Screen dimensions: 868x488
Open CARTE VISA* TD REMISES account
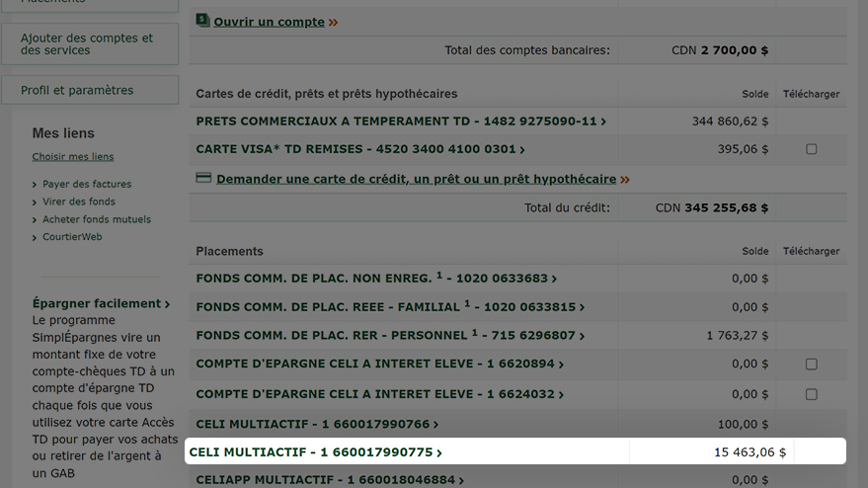(x=360, y=149)
